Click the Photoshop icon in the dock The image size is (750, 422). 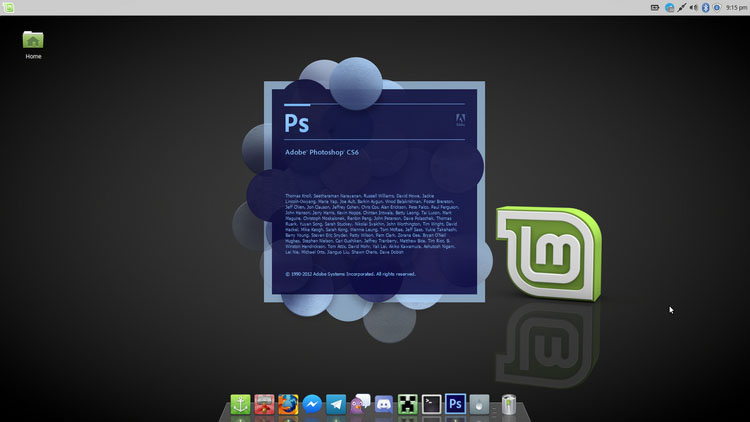coord(455,404)
